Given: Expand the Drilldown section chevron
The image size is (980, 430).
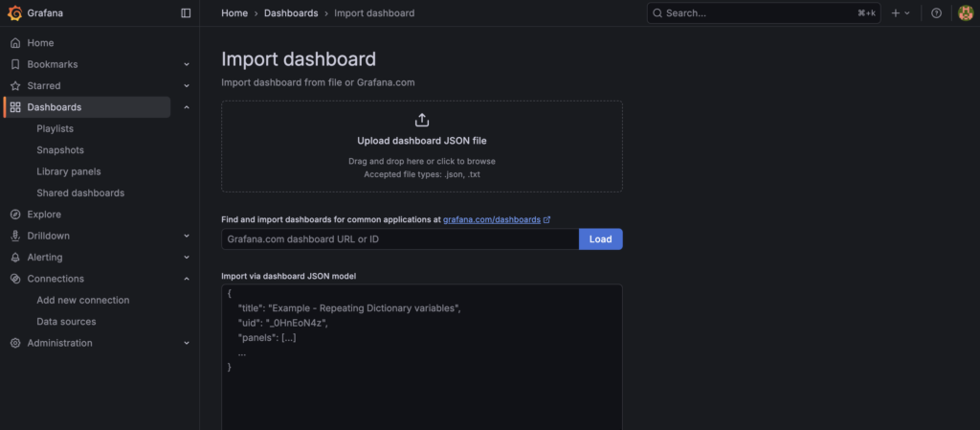Looking at the screenshot, I should coord(187,237).
